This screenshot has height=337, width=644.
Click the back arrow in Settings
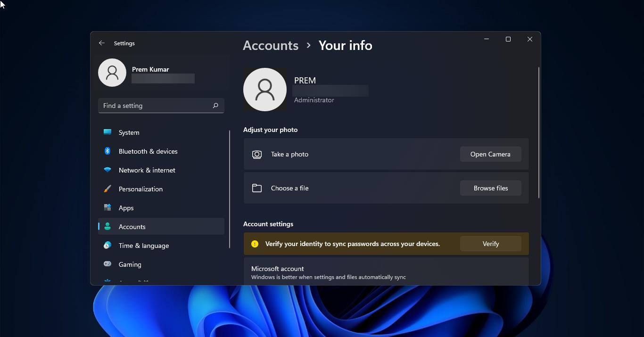click(x=102, y=43)
